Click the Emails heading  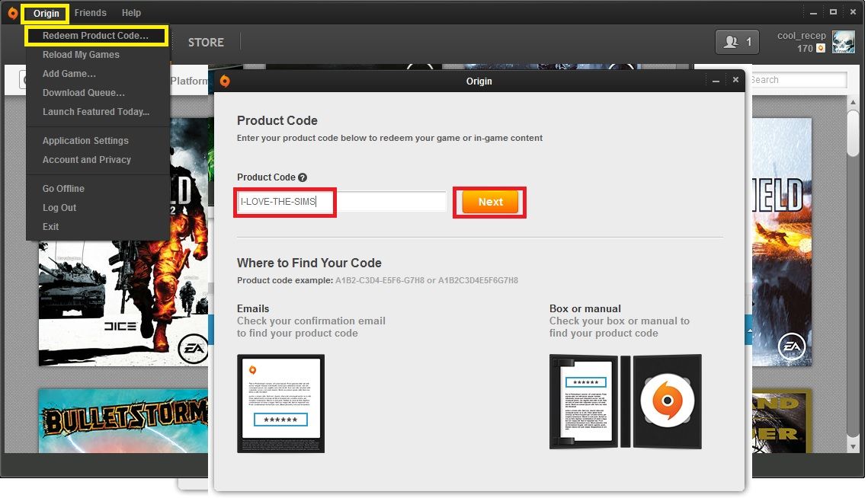click(x=253, y=308)
